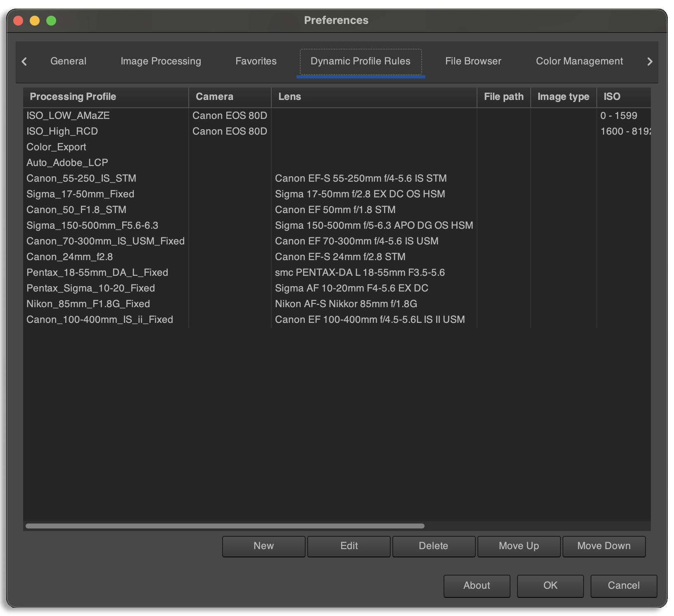Click lens Nikon AF-S Nikkor 85mm f/1.8G
Screen dimensions: 674x616
346,304
